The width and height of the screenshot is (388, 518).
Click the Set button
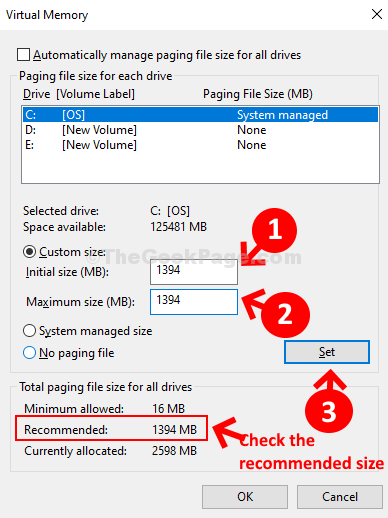(x=327, y=352)
